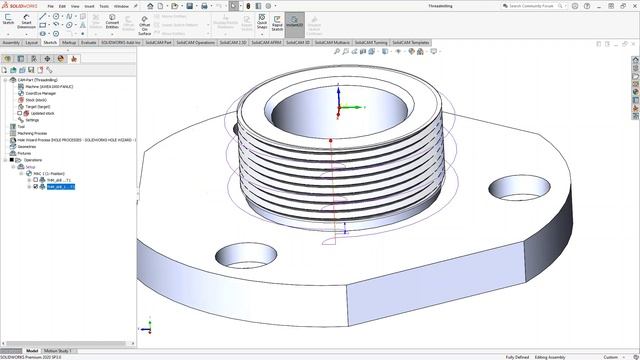Screen dimensions: 640x360
Task: Click Convert Entities tool
Action: point(112,21)
